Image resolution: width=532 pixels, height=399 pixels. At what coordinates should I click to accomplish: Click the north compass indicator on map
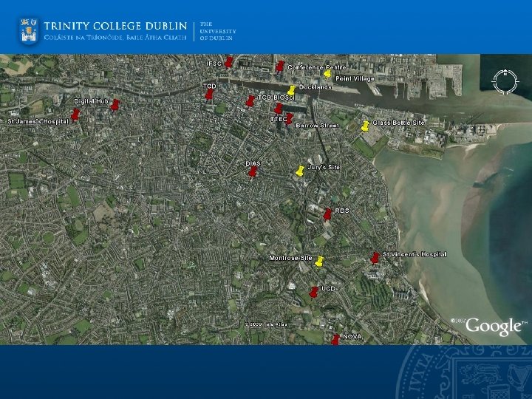[505, 82]
